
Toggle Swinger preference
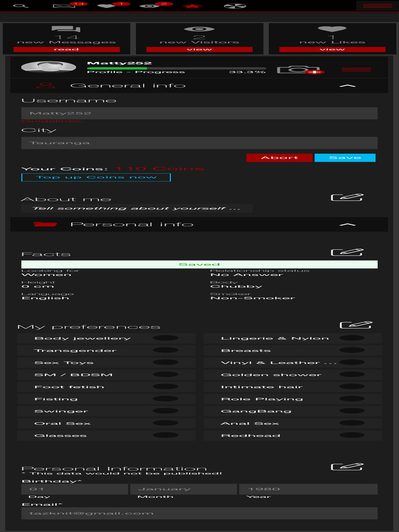[x=165, y=411]
